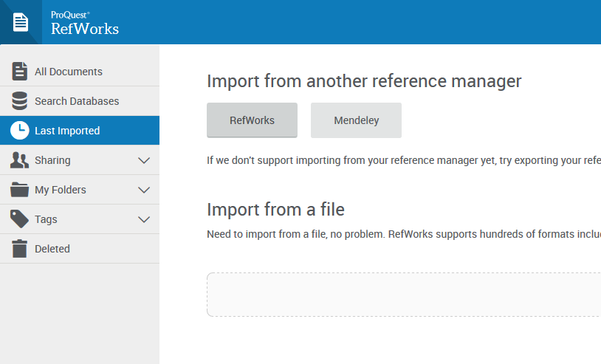
Task: Click the Last Imported clock icon
Action: click(19, 130)
